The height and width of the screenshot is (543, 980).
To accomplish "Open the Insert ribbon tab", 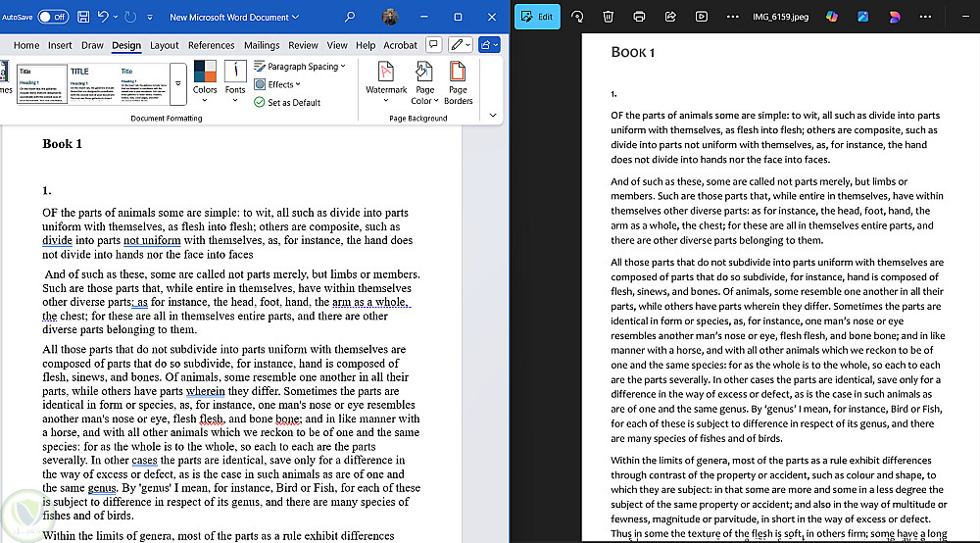I will tap(60, 45).
